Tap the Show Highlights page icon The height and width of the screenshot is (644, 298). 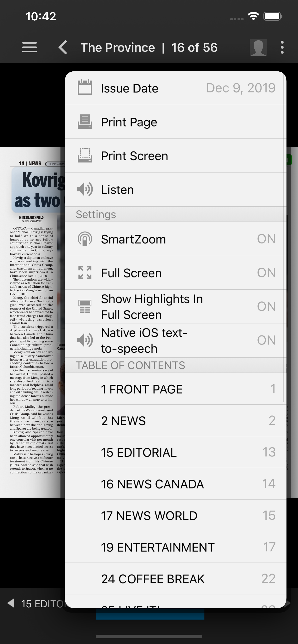point(85,306)
